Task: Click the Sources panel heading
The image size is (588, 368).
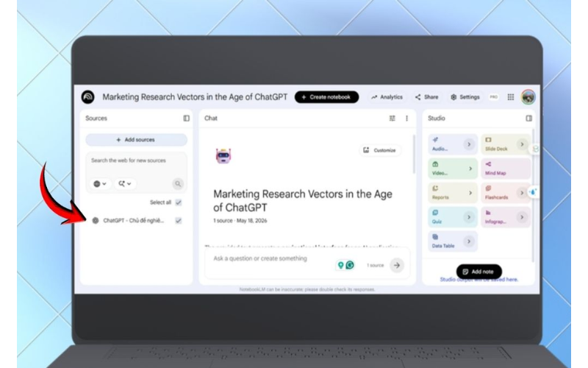Action: pyautogui.click(x=96, y=118)
